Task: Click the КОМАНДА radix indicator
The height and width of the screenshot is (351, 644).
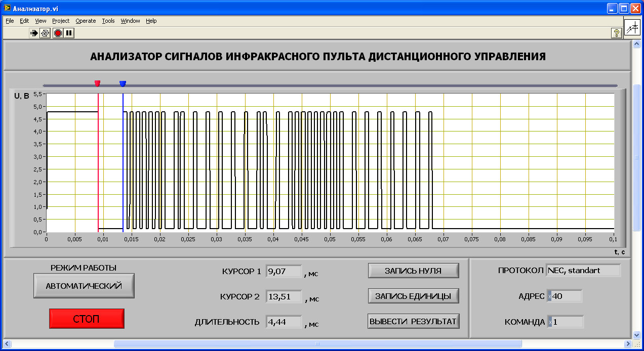Action: pos(550,322)
